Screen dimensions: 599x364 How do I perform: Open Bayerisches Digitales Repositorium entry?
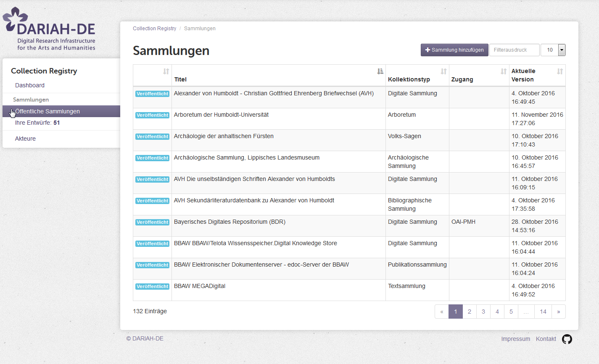click(230, 222)
